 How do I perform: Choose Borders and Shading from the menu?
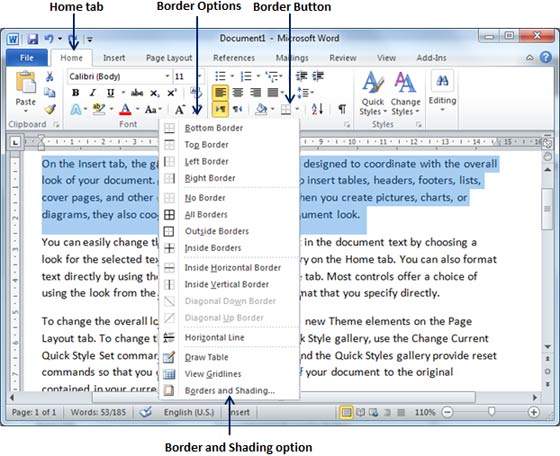pyautogui.click(x=229, y=391)
